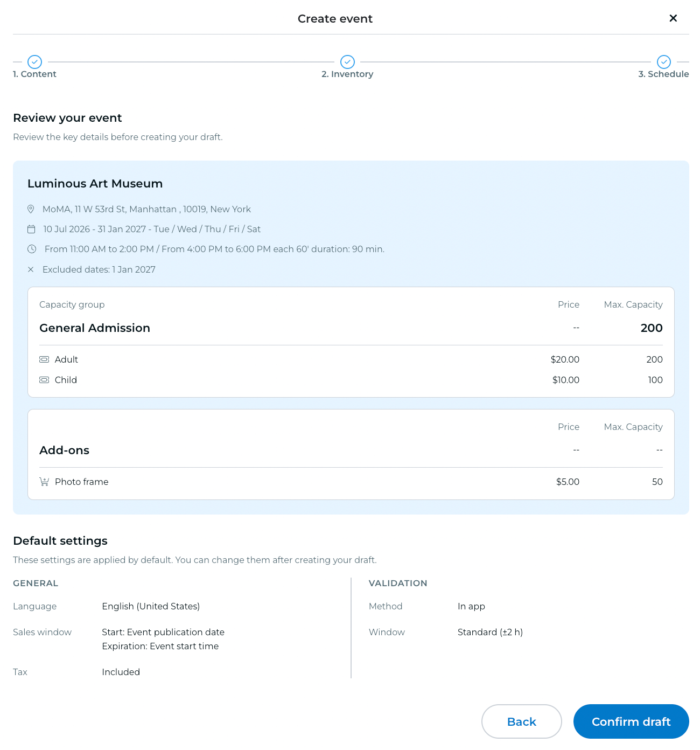Click the Inventory step checkmark icon
The image size is (700, 750).
tap(347, 62)
